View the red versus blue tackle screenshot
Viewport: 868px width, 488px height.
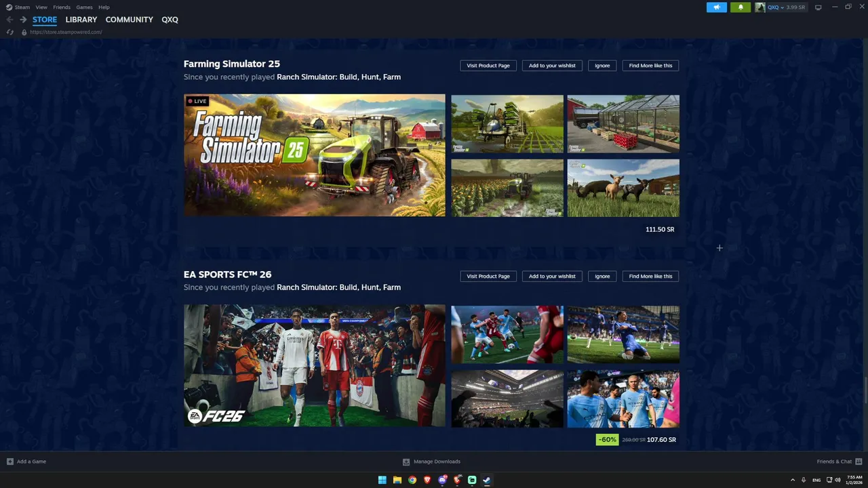tap(507, 334)
